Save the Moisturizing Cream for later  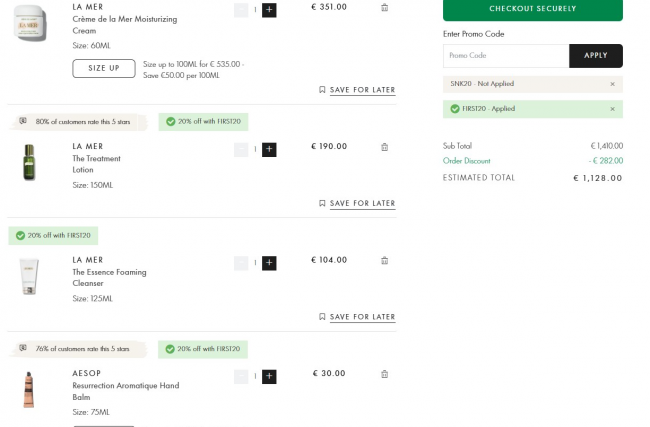click(x=357, y=90)
